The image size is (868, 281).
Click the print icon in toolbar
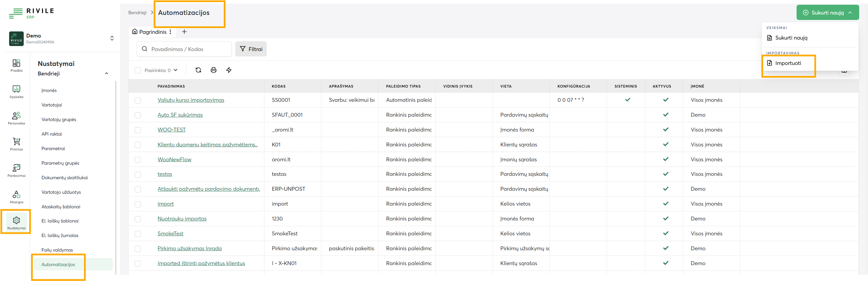[214, 70]
